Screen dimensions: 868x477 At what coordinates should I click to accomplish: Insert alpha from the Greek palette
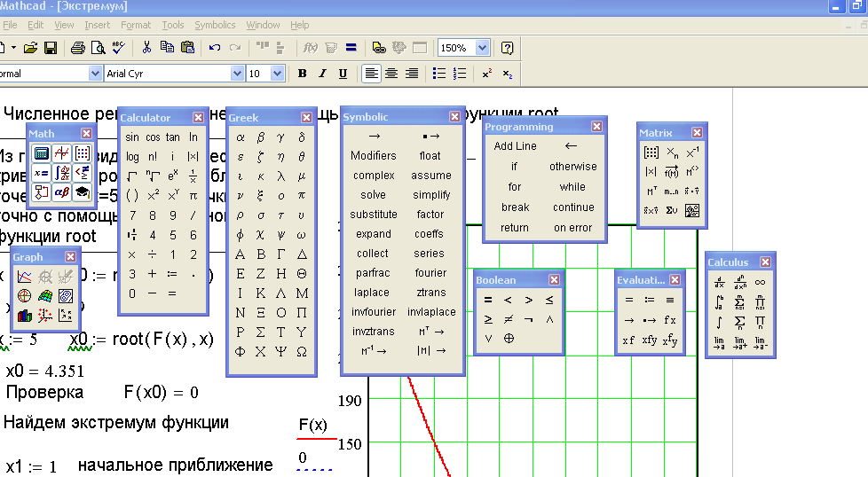point(241,137)
